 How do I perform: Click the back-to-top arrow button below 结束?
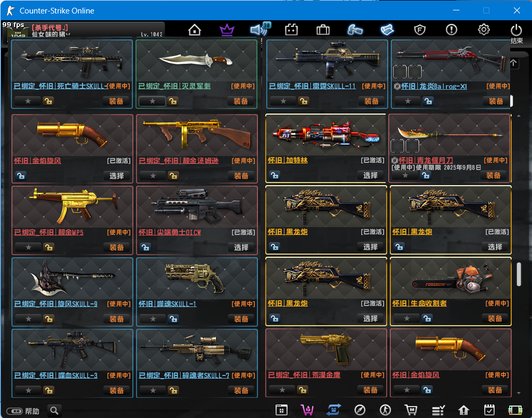[x=514, y=63]
